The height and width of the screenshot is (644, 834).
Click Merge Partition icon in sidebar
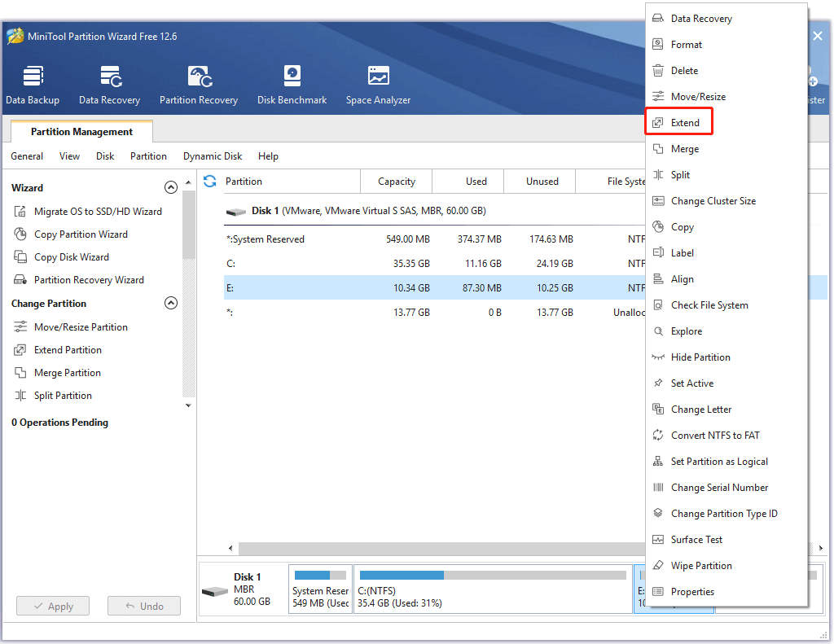(20, 373)
